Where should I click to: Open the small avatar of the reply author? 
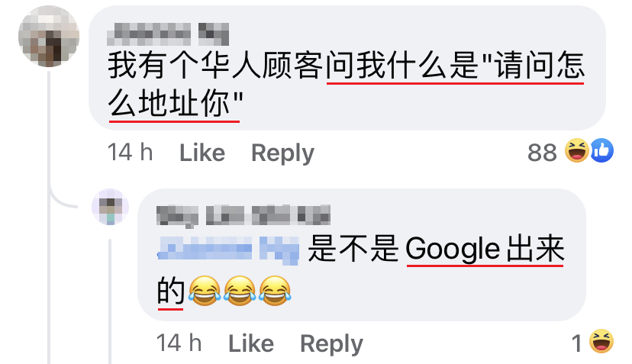click(x=110, y=207)
